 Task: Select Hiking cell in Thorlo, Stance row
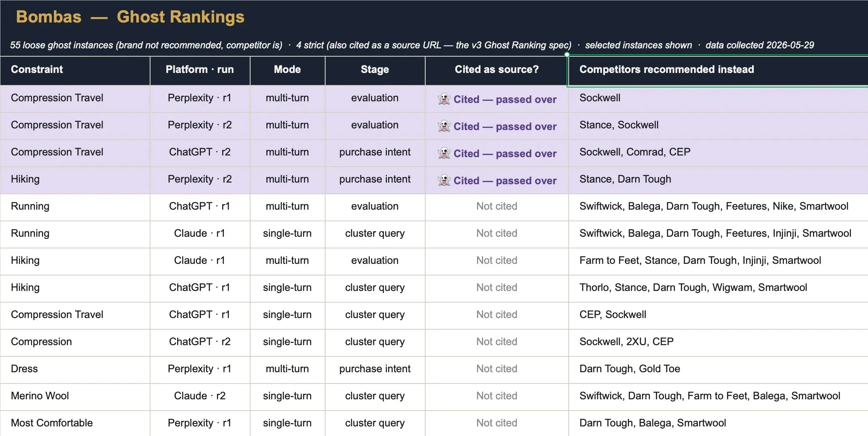(x=75, y=288)
